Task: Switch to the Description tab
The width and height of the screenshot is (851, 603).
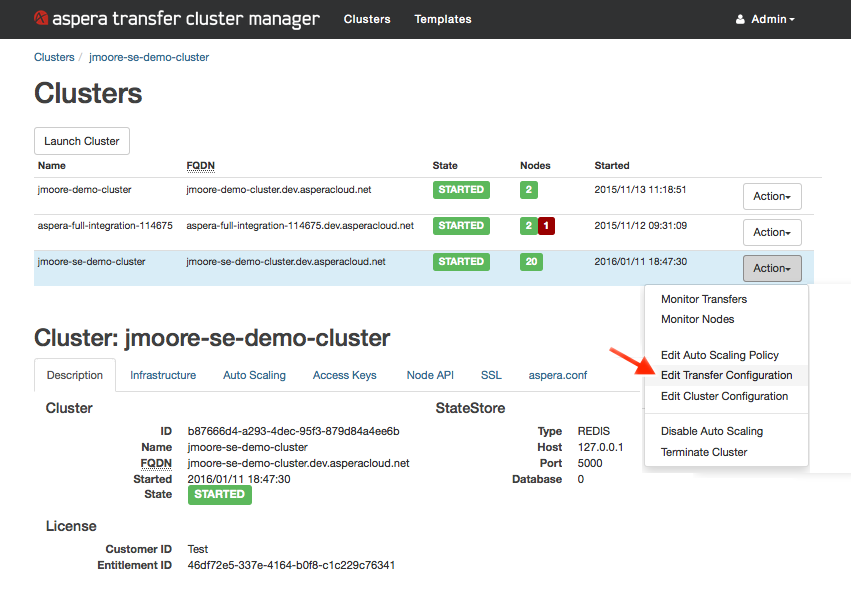Action: pos(75,375)
